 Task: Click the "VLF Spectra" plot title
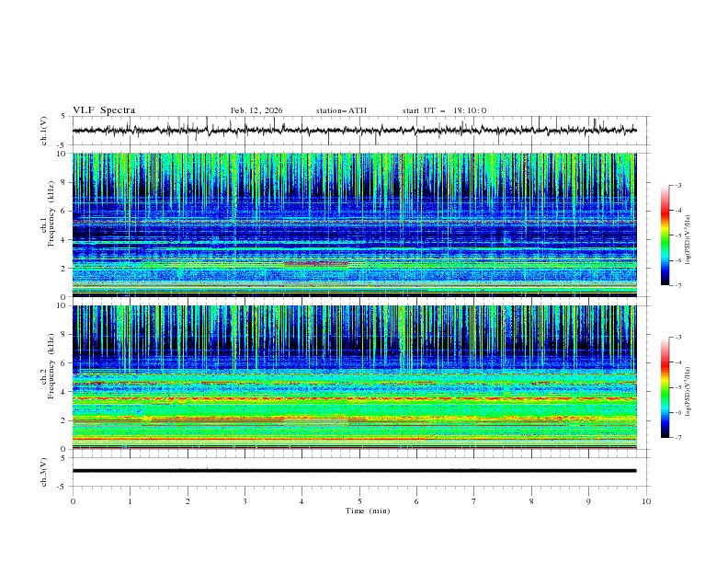[x=104, y=110]
